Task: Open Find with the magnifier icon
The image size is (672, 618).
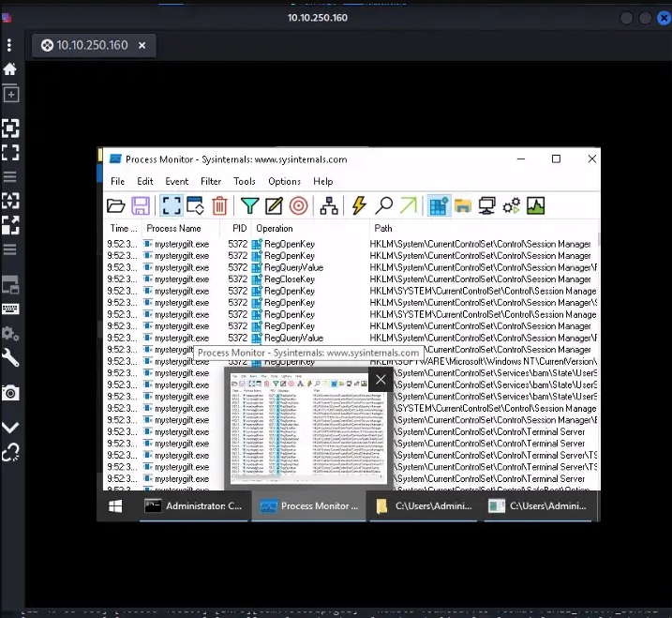Action: [x=384, y=205]
